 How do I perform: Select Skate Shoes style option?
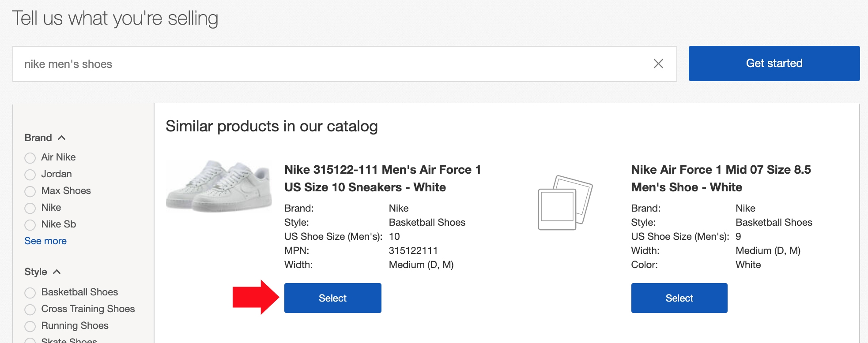[x=30, y=340]
